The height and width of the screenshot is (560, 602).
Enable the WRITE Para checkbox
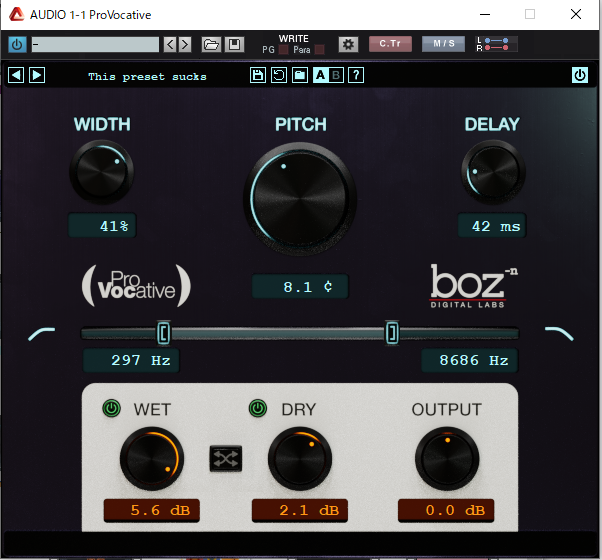(319, 50)
